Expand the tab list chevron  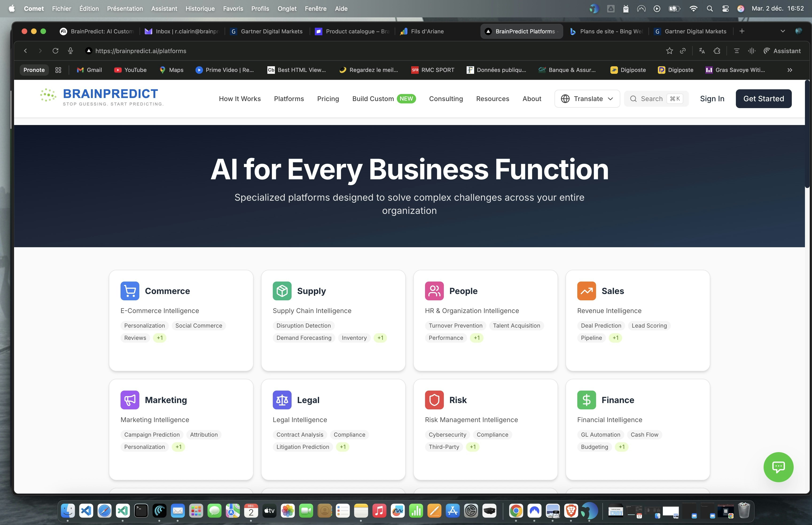point(783,31)
